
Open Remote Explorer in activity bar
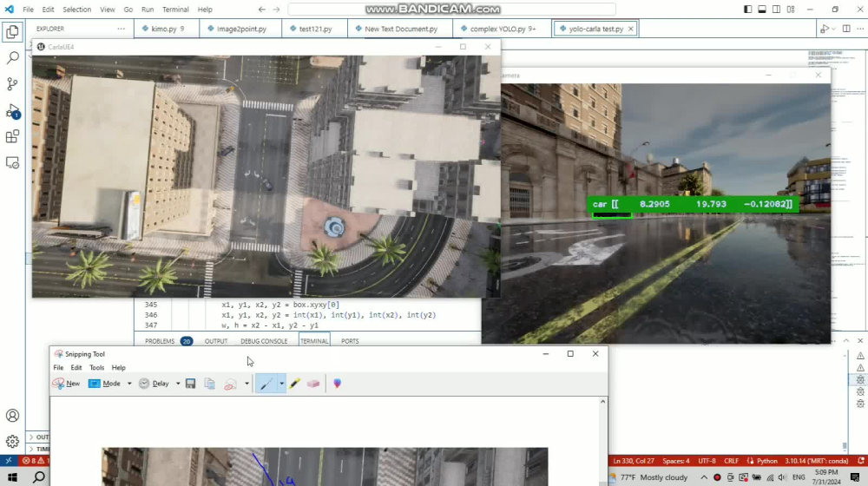(12, 163)
